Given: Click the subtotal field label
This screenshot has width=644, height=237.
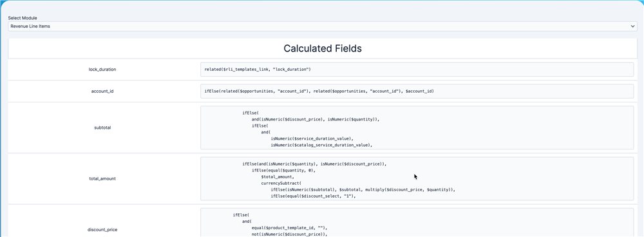Looking at the screenshot, I should click(102, 128).
